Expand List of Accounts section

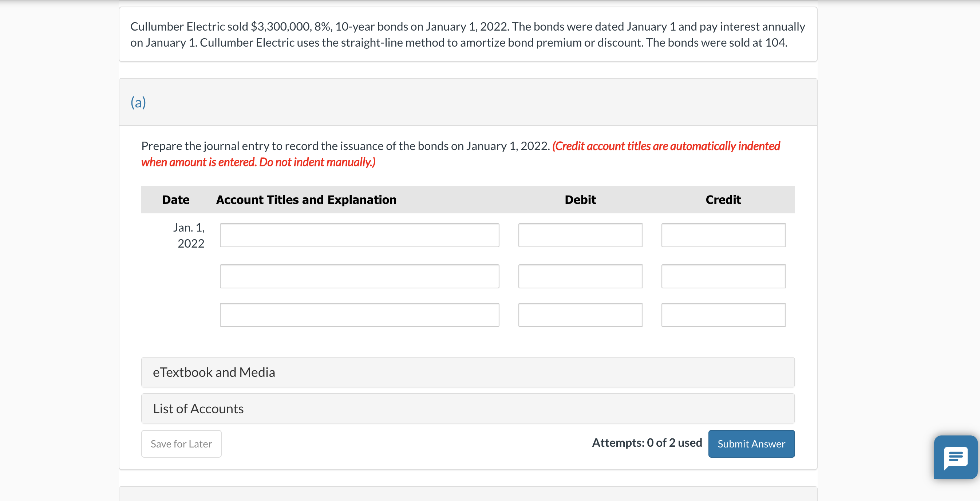468,409
